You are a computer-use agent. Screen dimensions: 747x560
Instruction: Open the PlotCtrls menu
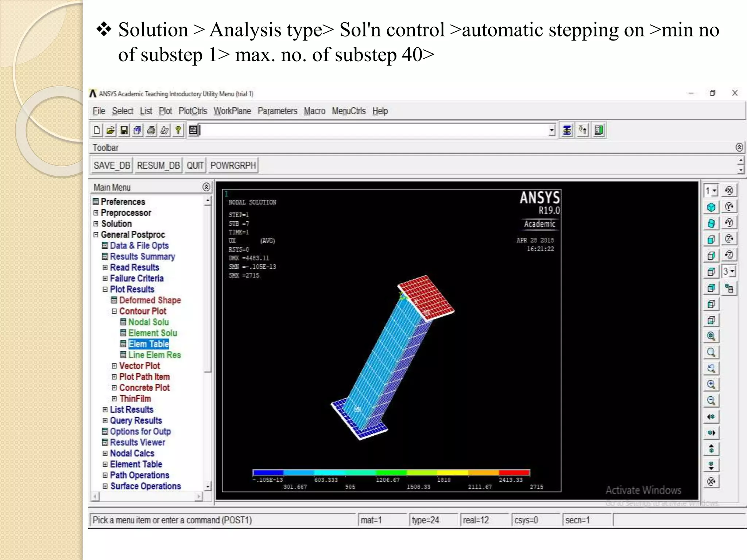point(193,111)
